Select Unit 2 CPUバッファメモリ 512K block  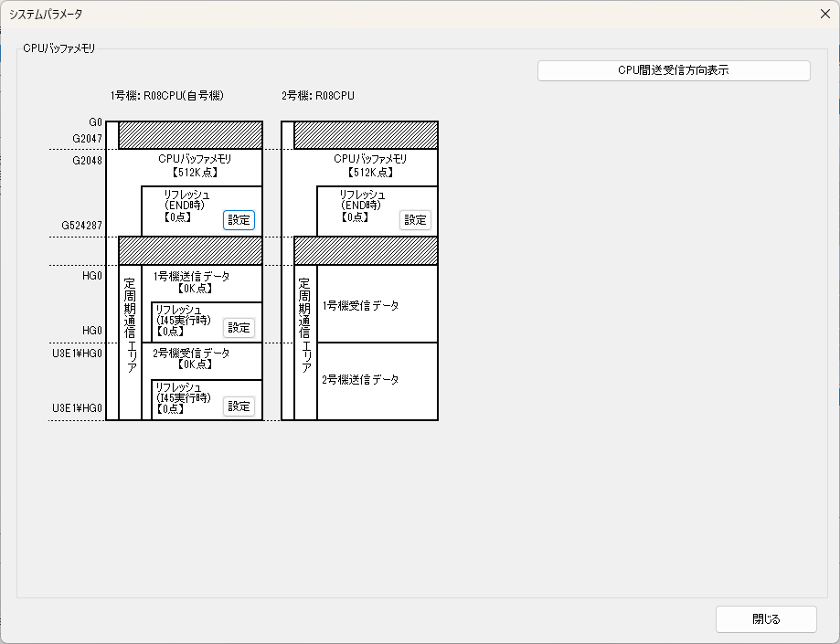(369, 165)
